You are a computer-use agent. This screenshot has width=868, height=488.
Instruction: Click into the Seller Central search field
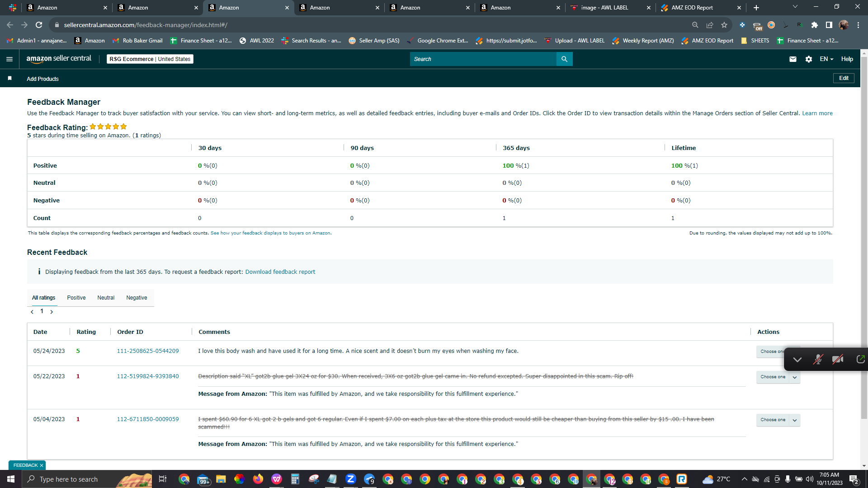click(x=483, y=59)
